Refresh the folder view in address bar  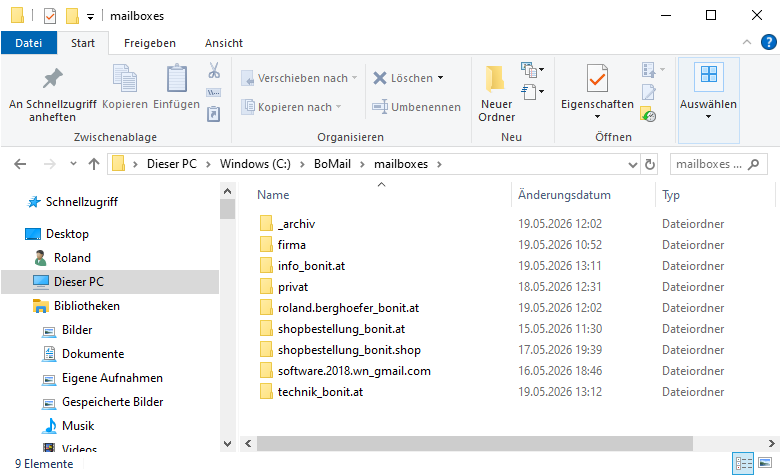coord(650,164)
